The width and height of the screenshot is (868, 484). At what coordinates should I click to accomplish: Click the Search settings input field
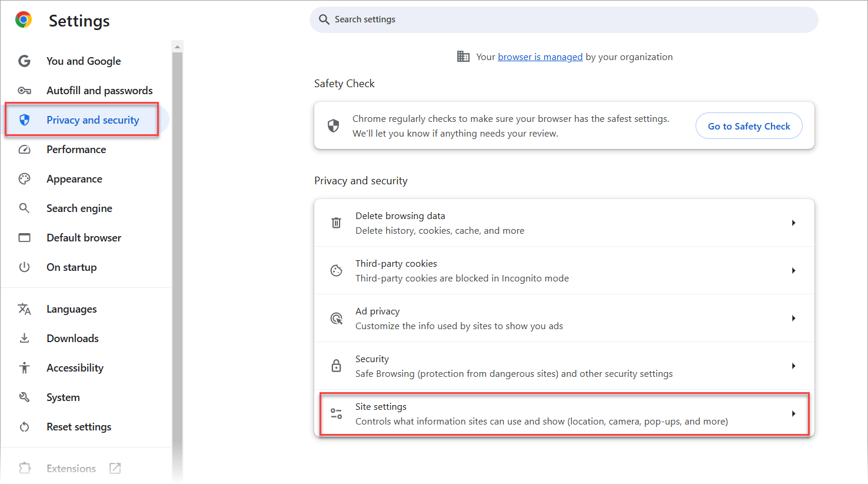[564, 19]
